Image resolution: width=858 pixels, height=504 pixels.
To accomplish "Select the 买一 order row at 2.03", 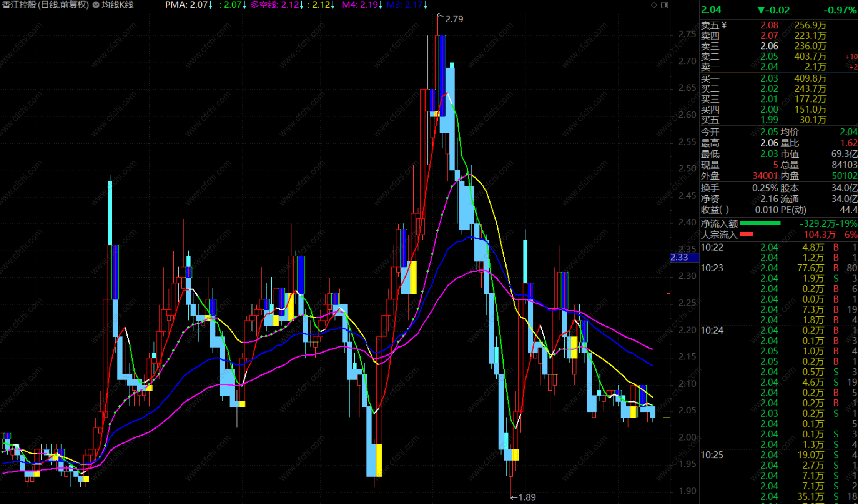I will click(769, 78).
